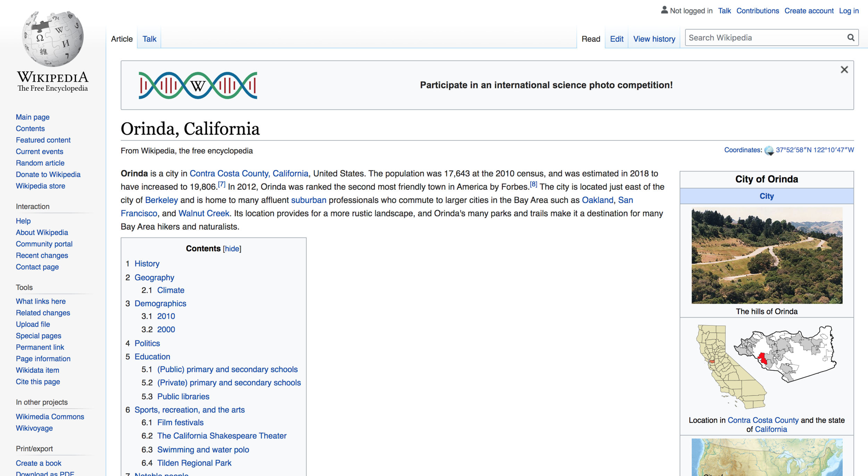Click the search magnifying glass icon
This screenshot has height=476, width=868.
click(850, 38)
